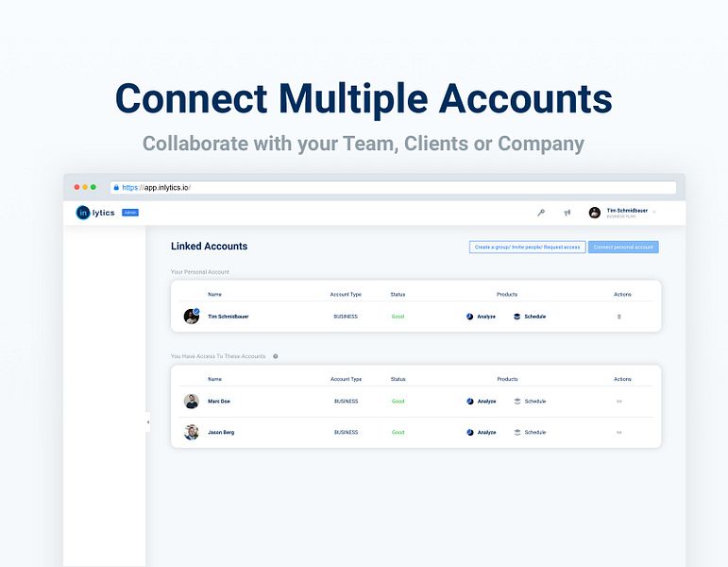Click 'Create a group/ Invite people/ Request access'

pyautogui.click(x=527, y=248)
